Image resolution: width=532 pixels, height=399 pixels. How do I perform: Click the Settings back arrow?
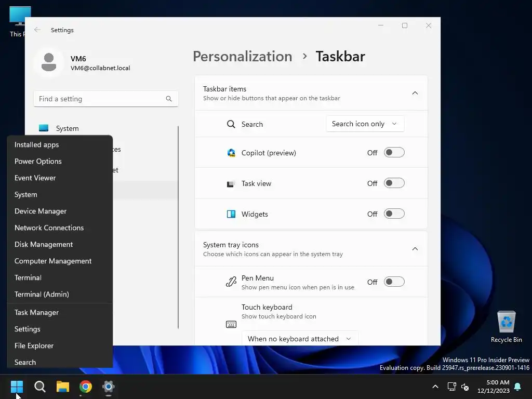tap(37, 30)
